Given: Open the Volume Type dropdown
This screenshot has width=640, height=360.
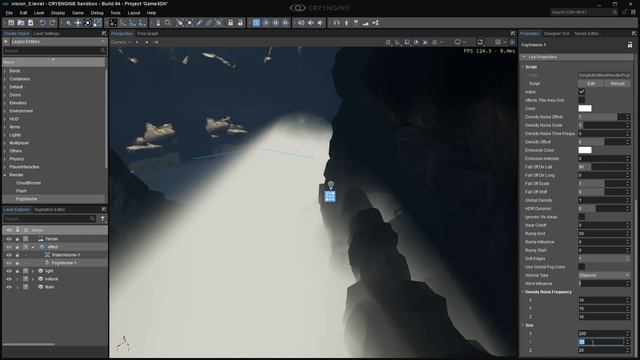Looking at the screenshot, I should (x=604, y=276).
